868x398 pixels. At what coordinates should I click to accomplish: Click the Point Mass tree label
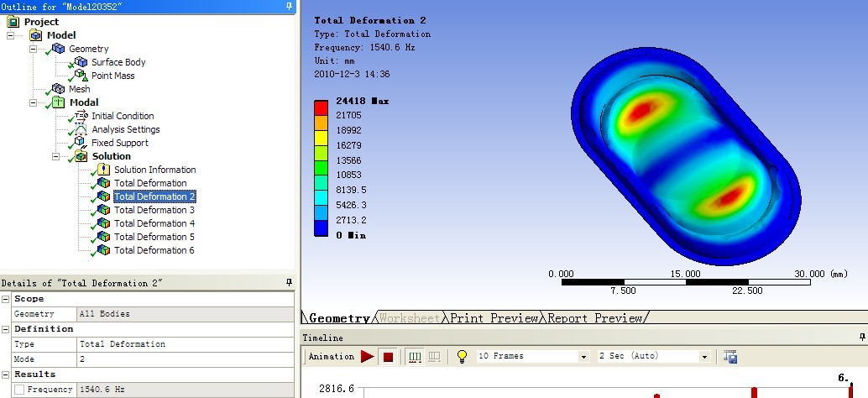point(113,76)
